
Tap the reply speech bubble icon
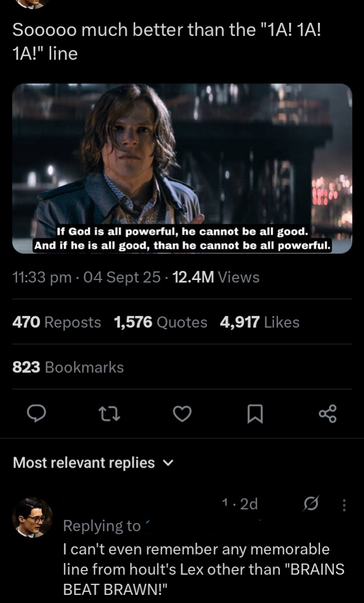click(36, 414)
